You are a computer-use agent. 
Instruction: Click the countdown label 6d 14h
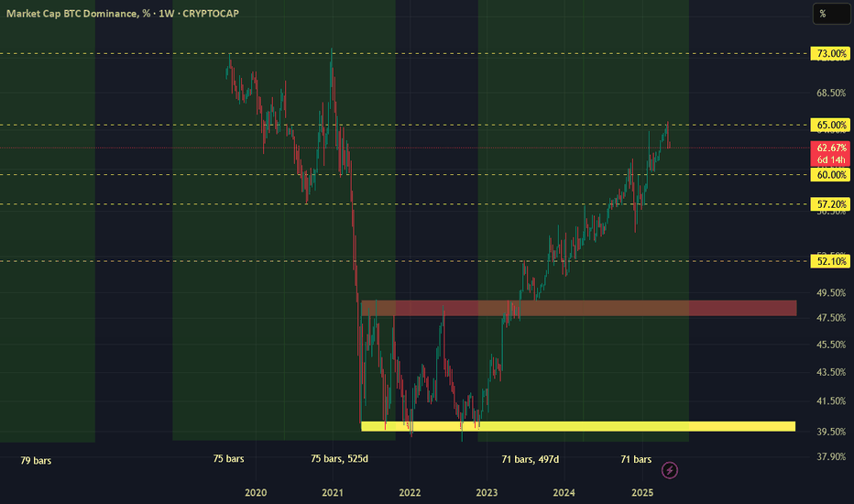pyautogui.click(x=831, y=159)
